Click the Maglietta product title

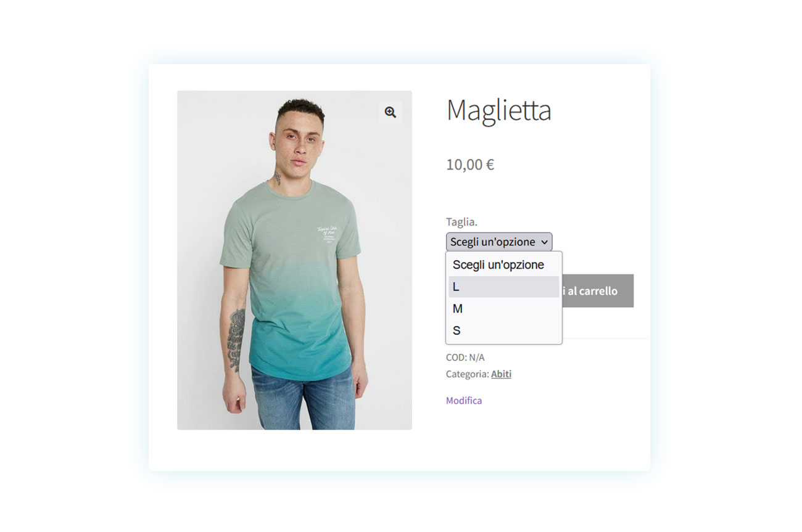pyautogui.click(x=498, y=110)
